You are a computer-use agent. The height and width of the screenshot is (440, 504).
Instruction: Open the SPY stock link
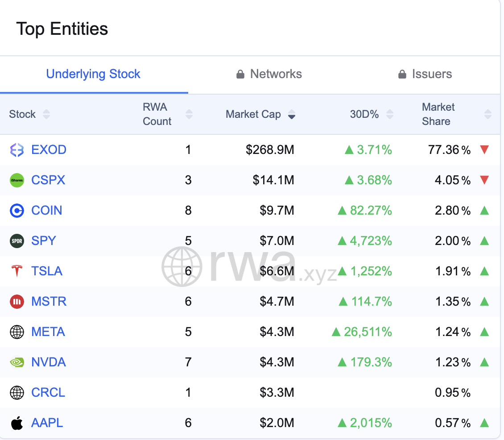[x=44, y=241]
